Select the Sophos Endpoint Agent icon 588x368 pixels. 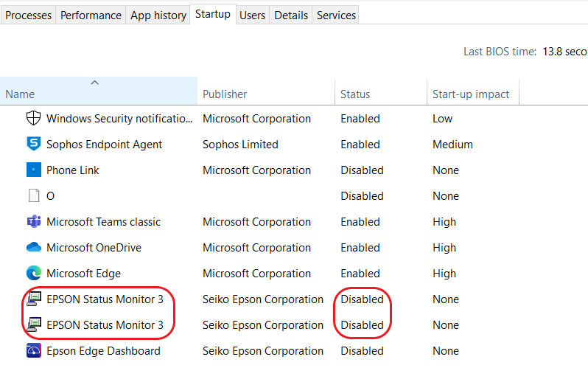pyautogui.click(x=33, y=145)
